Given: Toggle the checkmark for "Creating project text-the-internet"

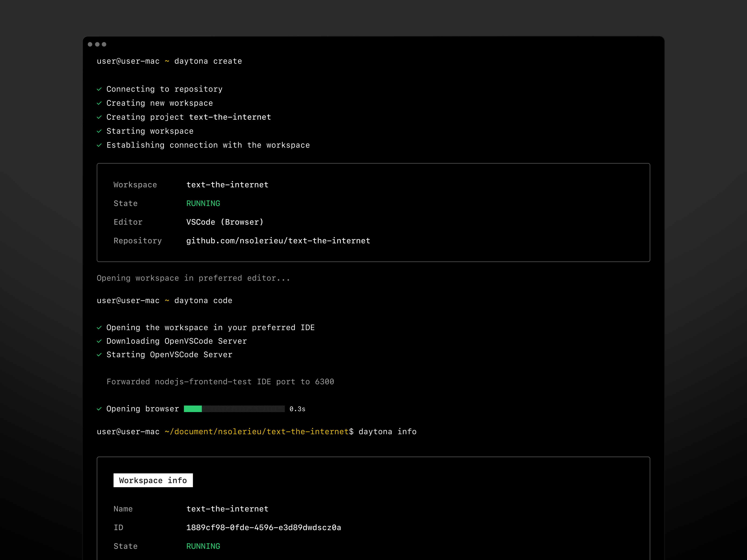Looking at the screenshot, I should 100,117.
